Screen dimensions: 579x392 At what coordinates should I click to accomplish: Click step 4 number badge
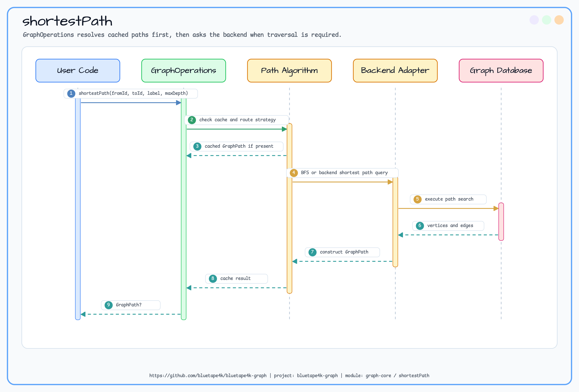point(294,173)
